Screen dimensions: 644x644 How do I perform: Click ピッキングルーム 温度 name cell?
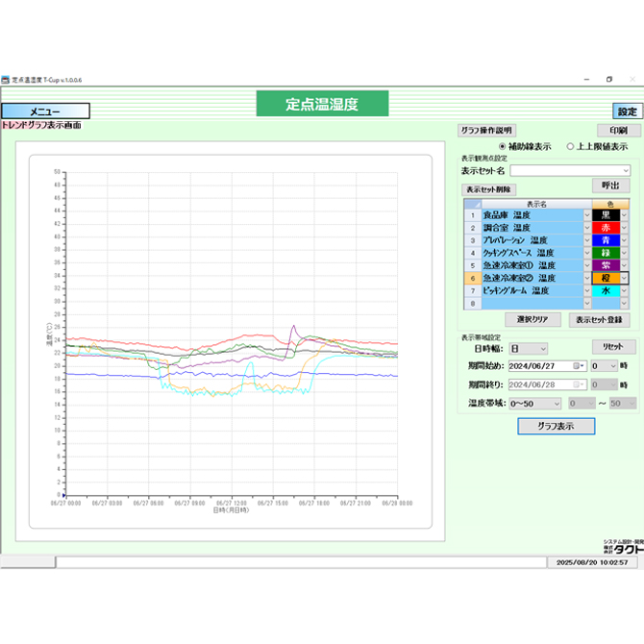click(533, 291)
